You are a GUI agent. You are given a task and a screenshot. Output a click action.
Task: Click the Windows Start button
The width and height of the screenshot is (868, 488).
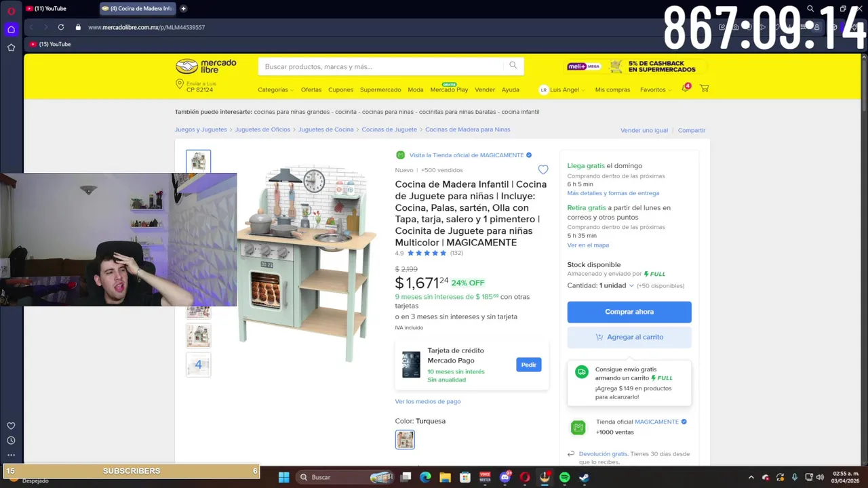click(x=284, y=477)
